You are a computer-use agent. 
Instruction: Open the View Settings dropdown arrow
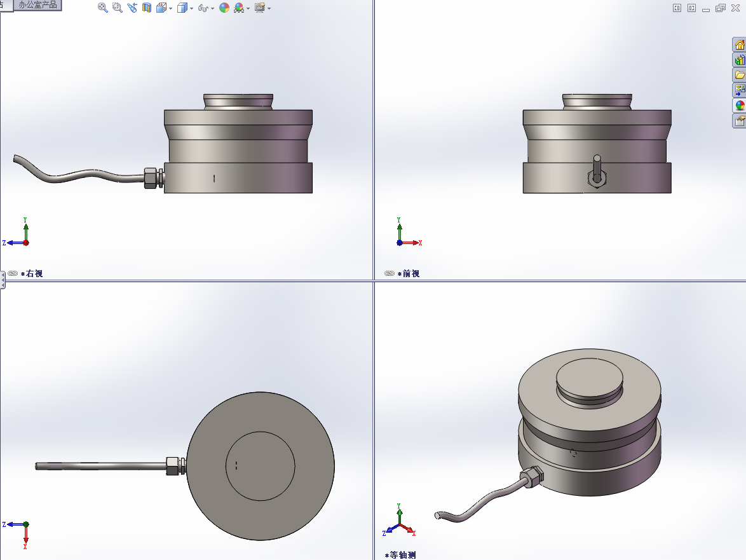pos(269,8)
